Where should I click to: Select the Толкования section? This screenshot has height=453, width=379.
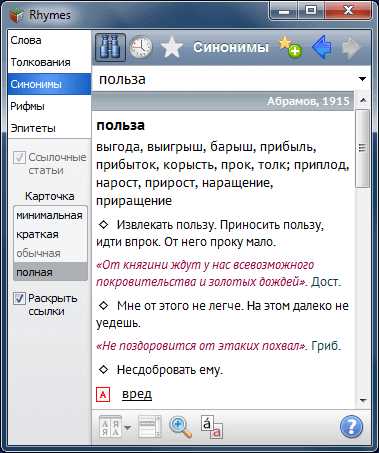pos(49,62)
